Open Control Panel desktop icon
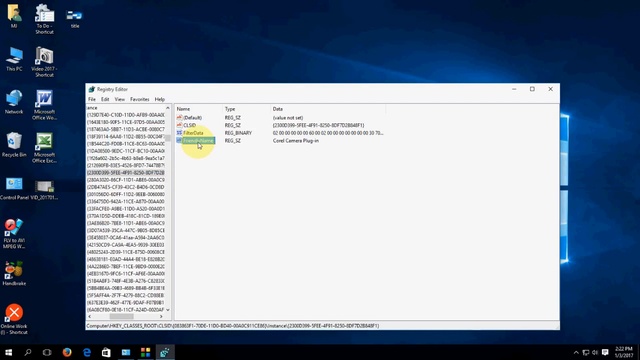Screen dimensions: 640x360 point(14,189)
